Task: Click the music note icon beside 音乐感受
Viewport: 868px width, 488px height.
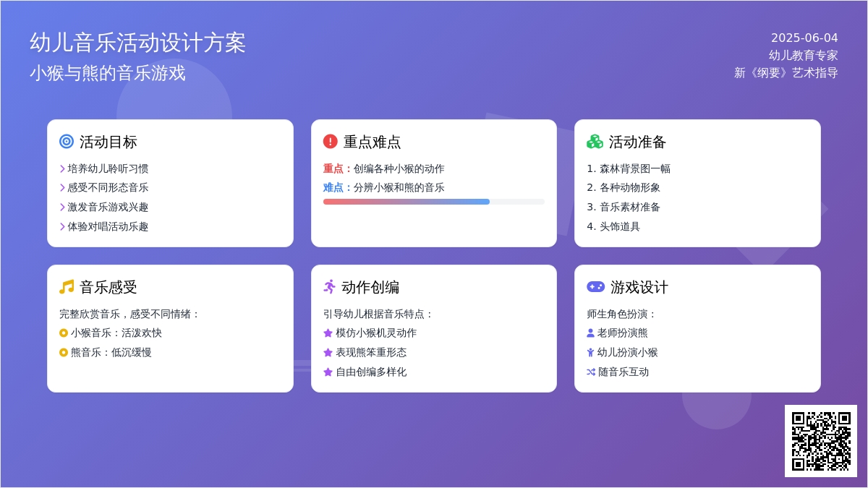Action: click(x=67, y=287)
